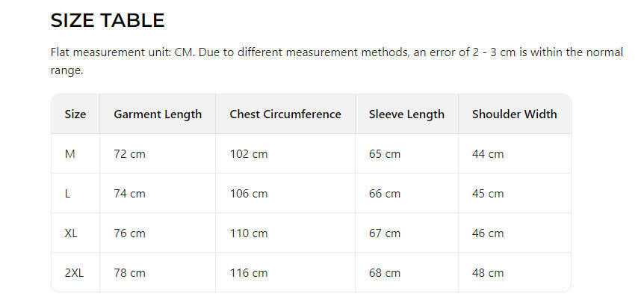Select the Shoulder Width column header
Viewport: 644px width, 300px height.
click(x=514, y=114)
